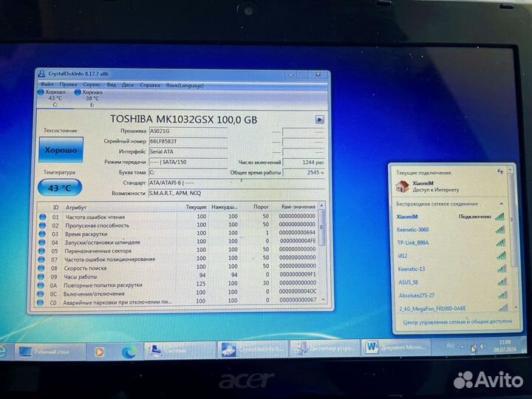Click the total work time value 2545 ч
This screenshot has width=532, height=399.
(304, 172)
